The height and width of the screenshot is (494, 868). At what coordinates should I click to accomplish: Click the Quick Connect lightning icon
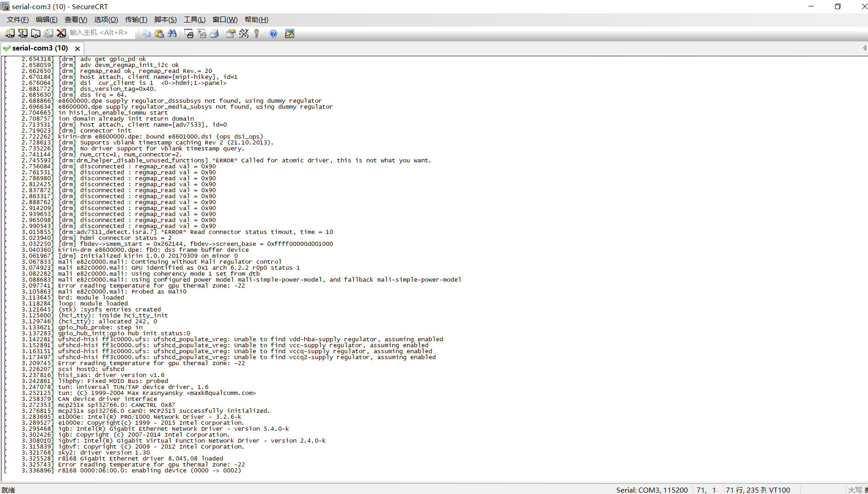pyautogui.click(x=22, y=33)
